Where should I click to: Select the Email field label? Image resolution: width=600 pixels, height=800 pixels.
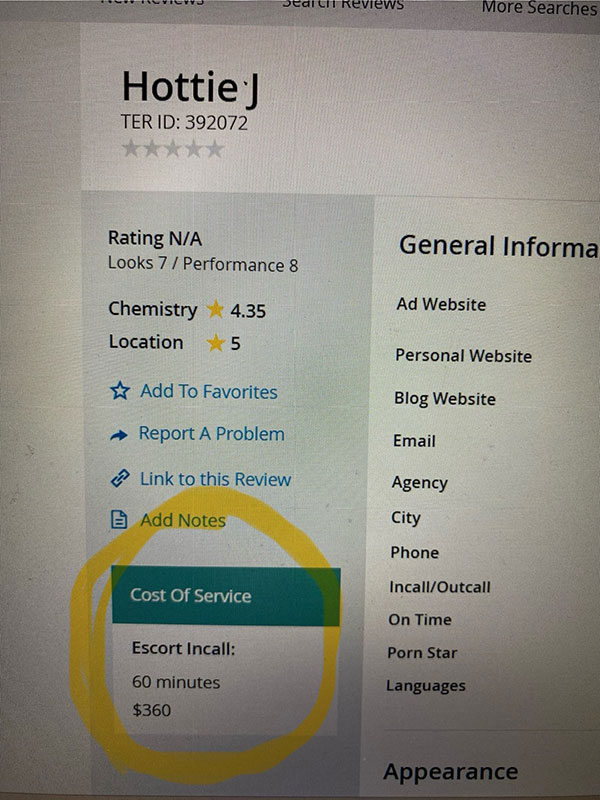pyautogui.click(x=414, y=441)
